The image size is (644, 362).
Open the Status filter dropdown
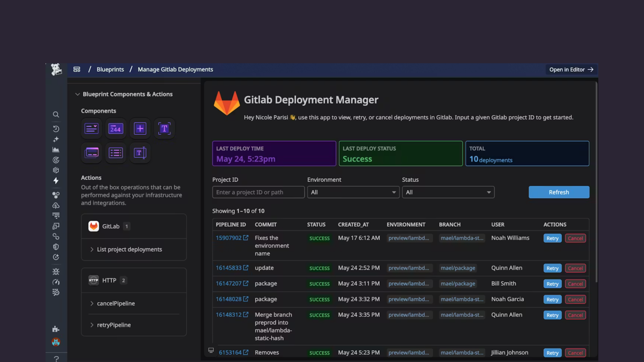[448, 192]
